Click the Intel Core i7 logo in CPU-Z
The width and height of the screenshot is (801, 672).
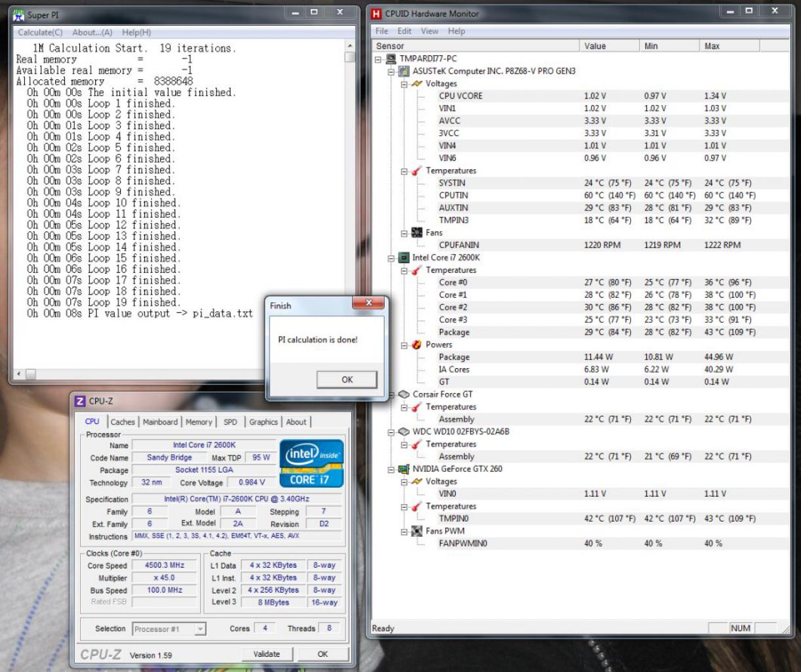[312, 463]
